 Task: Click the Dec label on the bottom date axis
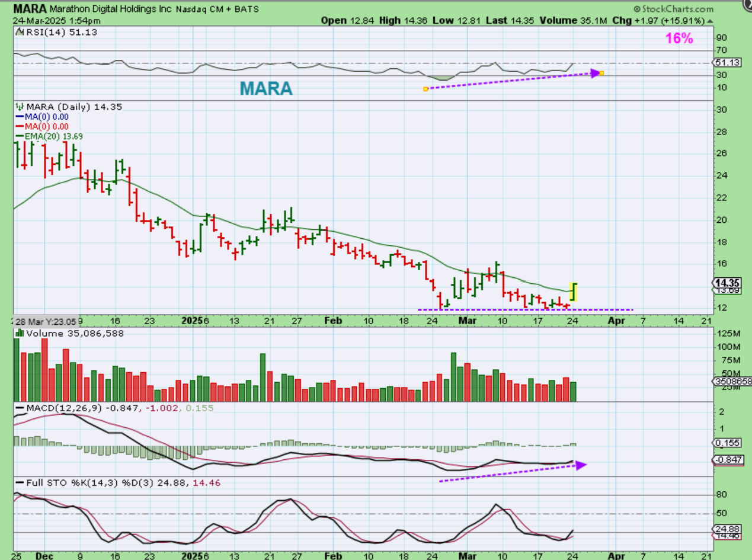tap(44, 557)
